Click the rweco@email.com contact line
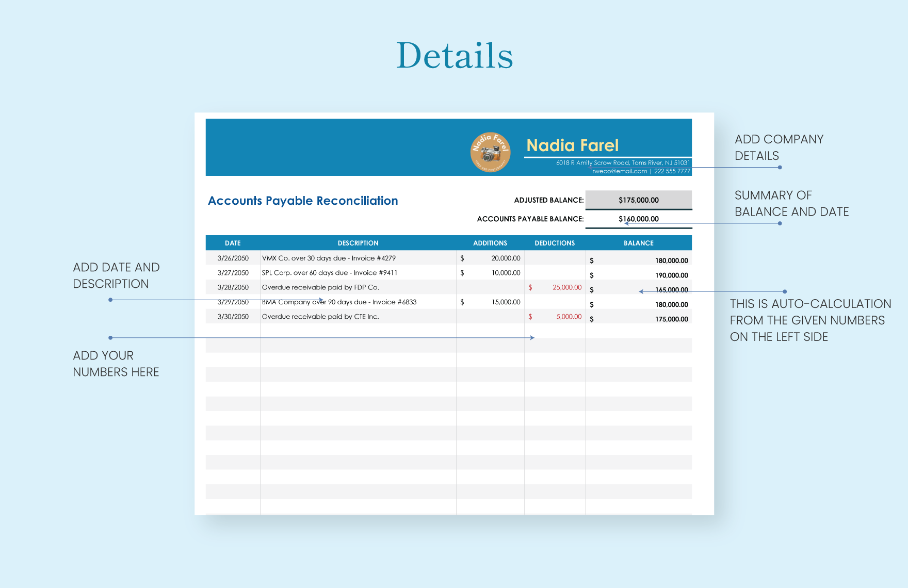908x588 pixels. [x=641, y=171]
